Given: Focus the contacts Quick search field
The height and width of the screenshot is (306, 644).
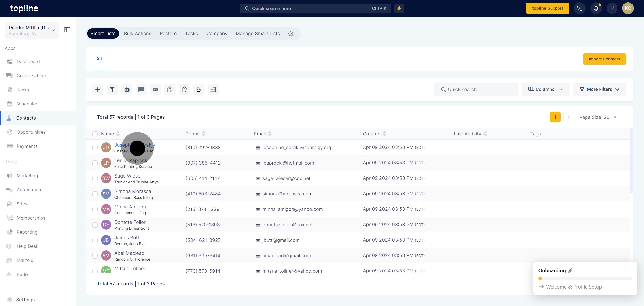Looking at the screenshot, I should (476, 89).
